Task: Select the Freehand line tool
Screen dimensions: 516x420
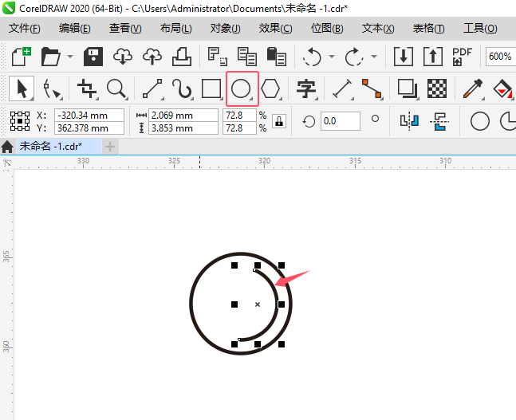Action: pyautogui.click(x=152, y=88)
